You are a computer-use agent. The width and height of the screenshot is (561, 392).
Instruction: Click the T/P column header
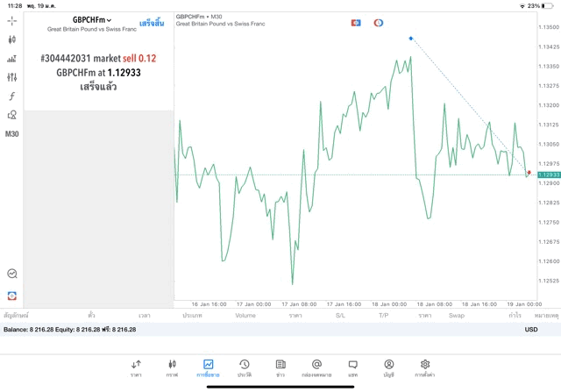point(384,316)
